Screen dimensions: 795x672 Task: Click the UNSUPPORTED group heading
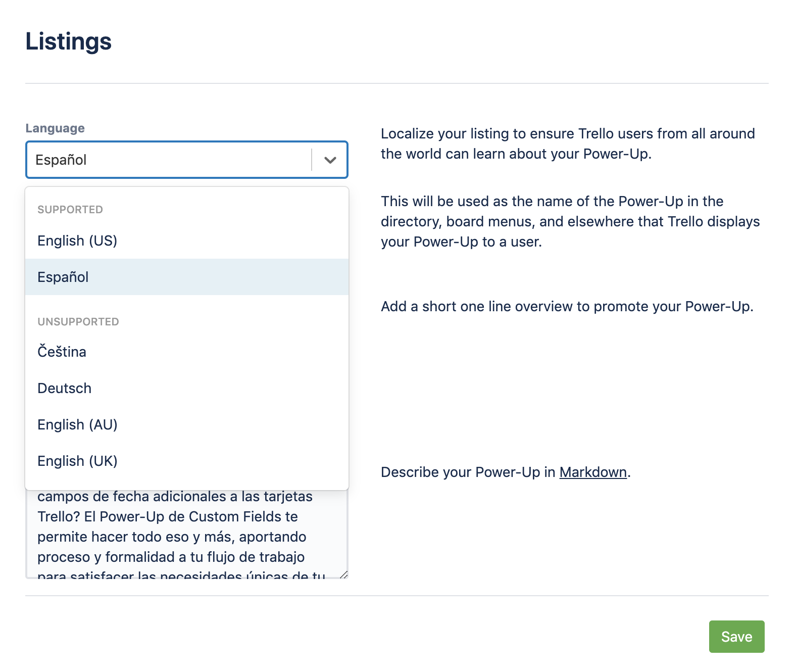pos(78,322)
